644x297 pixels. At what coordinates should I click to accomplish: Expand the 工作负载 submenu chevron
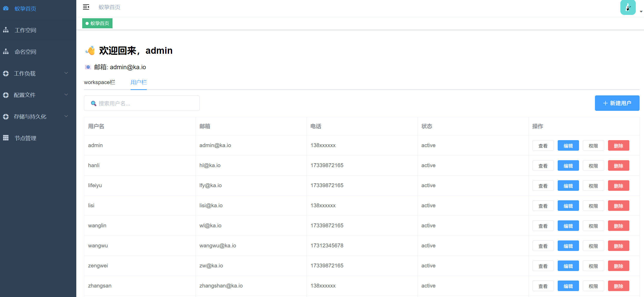(x=66, y=73)
